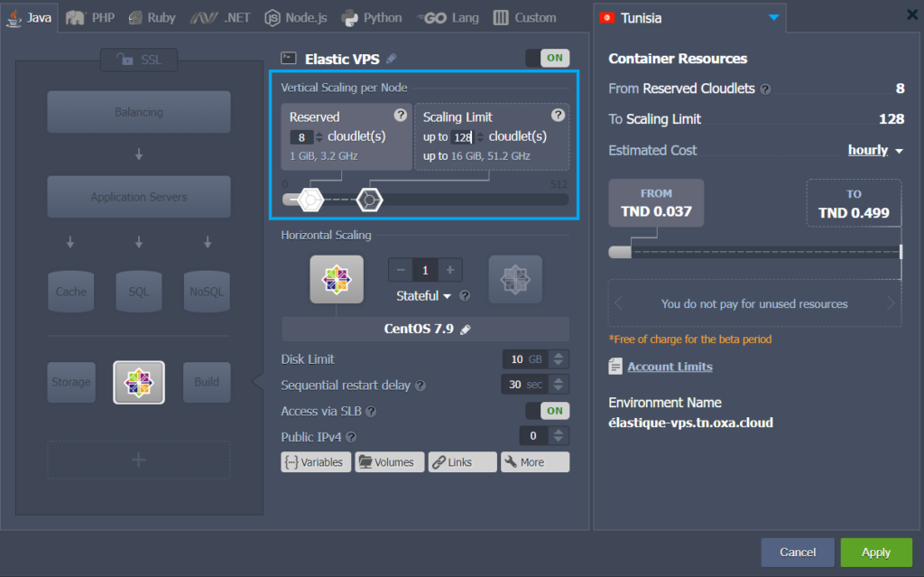Toggle the Elastic VPS ON switch

547,58
